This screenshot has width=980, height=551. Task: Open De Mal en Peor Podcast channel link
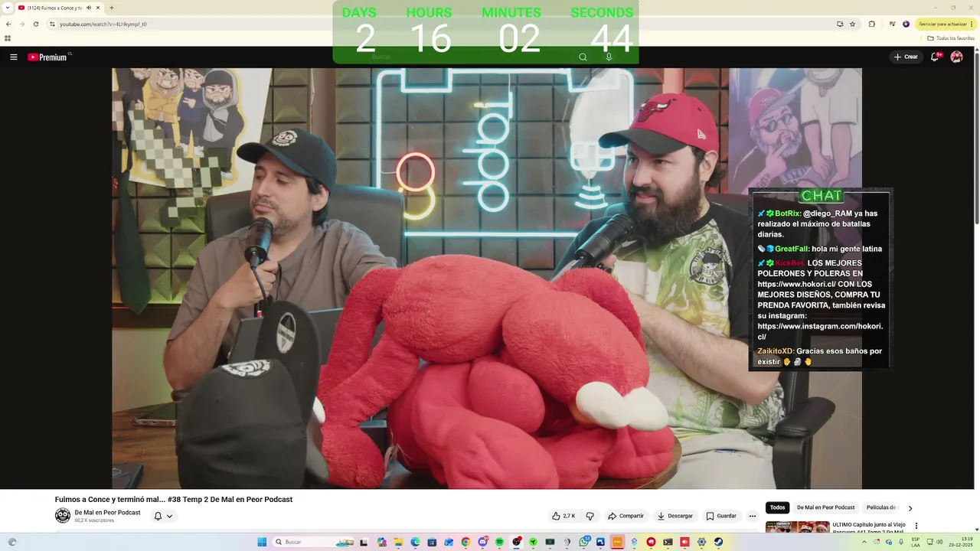pos(107,513)
